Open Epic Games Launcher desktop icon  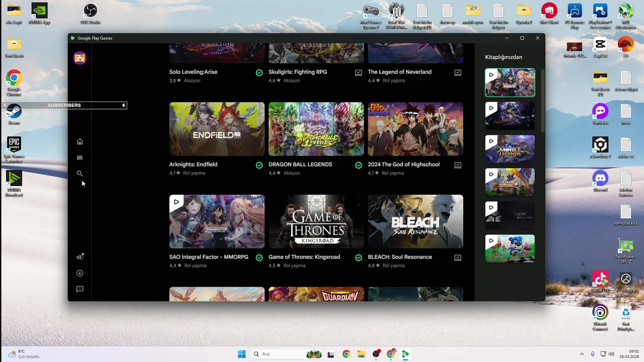tap(14, 150)
